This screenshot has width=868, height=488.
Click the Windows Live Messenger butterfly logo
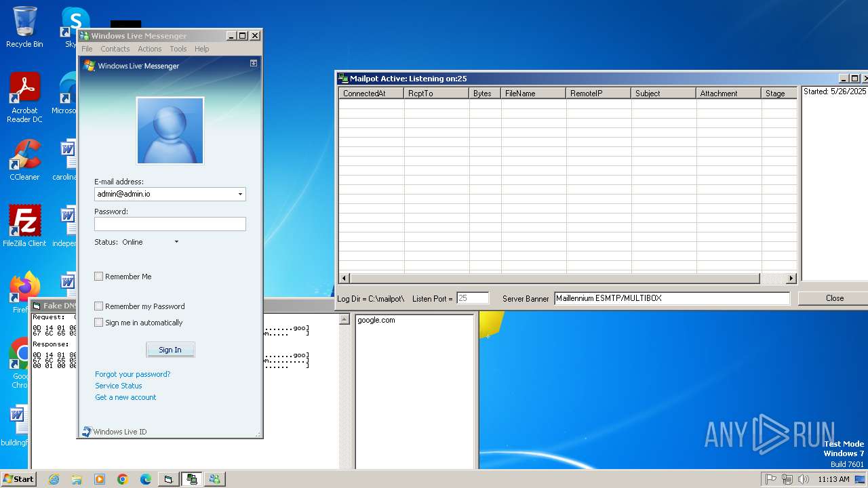[x=89, y=66]
